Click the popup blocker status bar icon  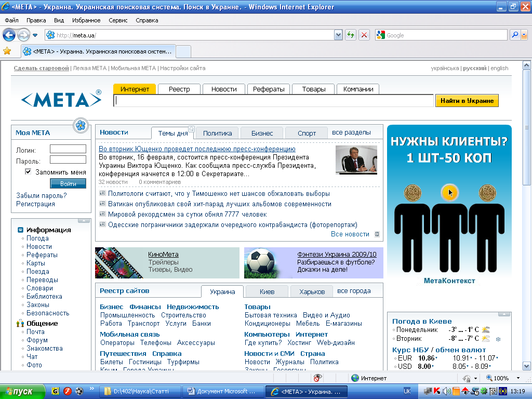click(317, 378)
